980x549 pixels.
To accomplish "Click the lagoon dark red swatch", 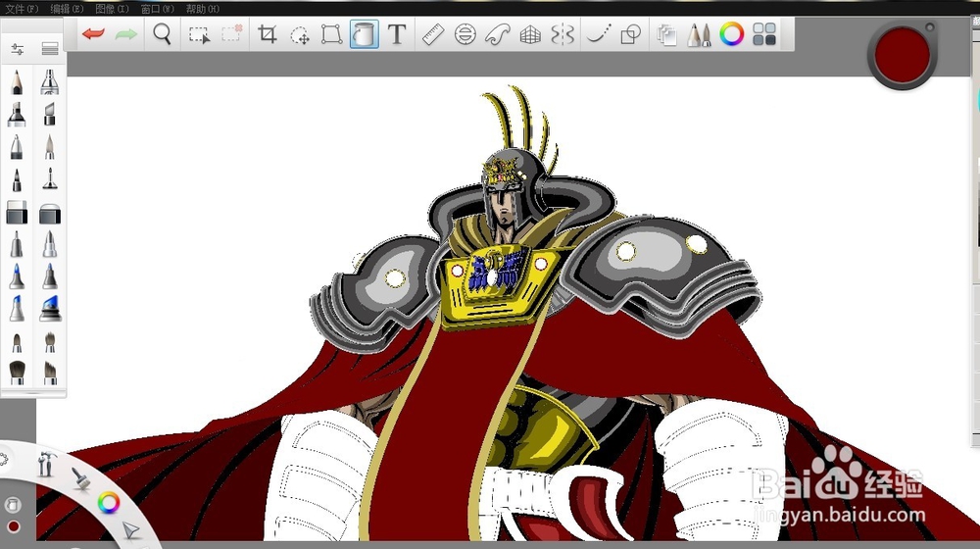I will [x=13, y=527].
